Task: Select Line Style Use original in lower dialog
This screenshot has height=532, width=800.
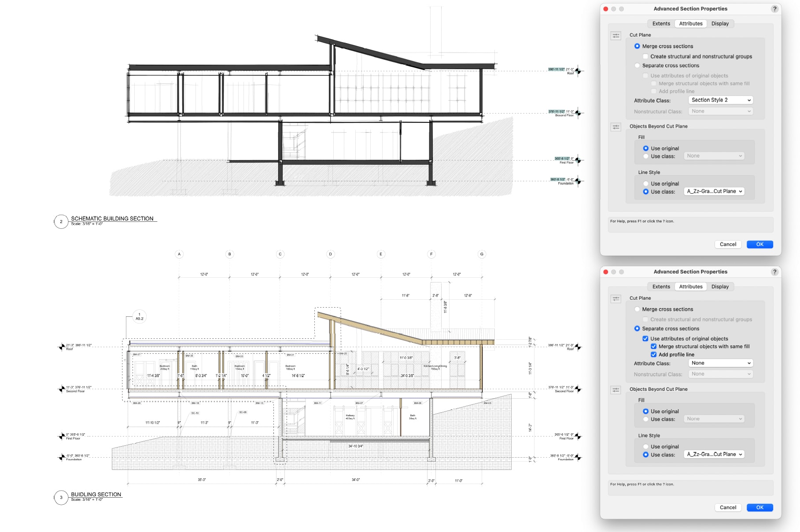Action: click(x=646, y=447)
